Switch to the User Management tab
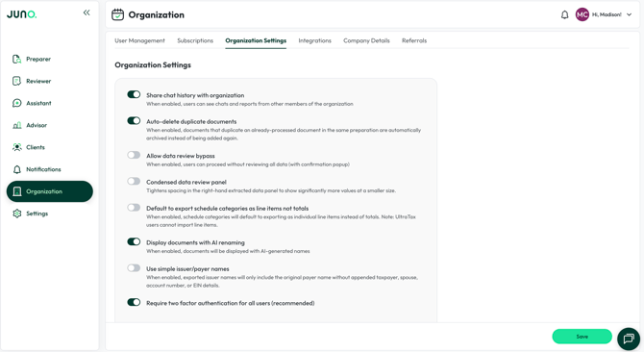 (139, 40)
